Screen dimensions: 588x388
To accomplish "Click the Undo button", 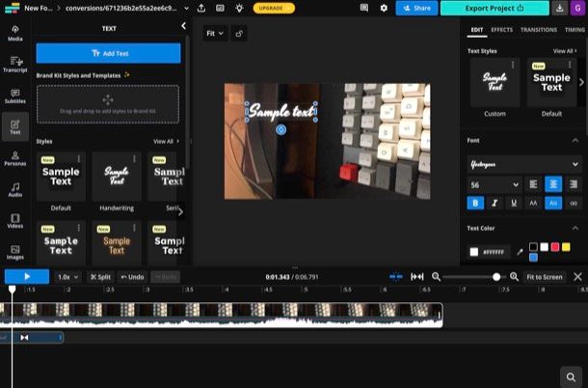I will click(x=132, y=277).
